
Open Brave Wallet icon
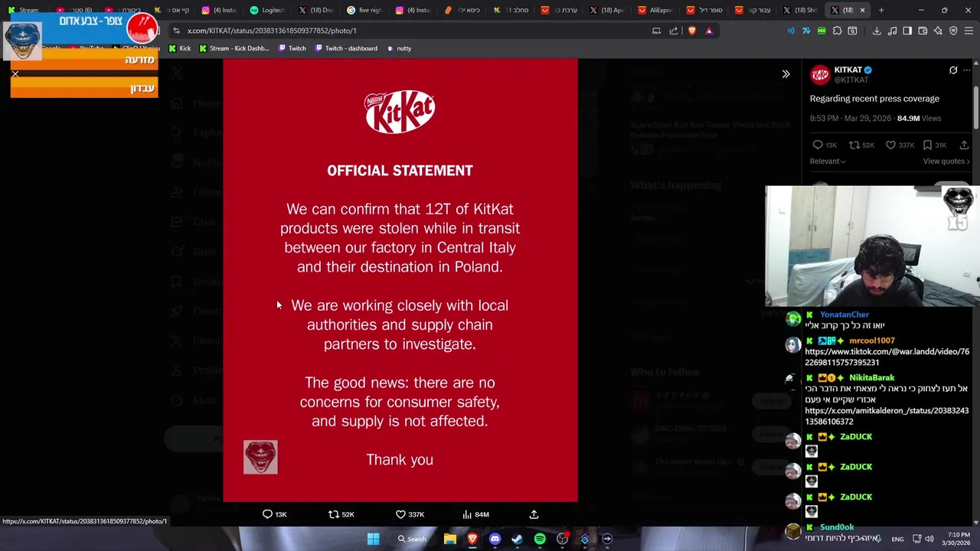click(x=923, y=31)
